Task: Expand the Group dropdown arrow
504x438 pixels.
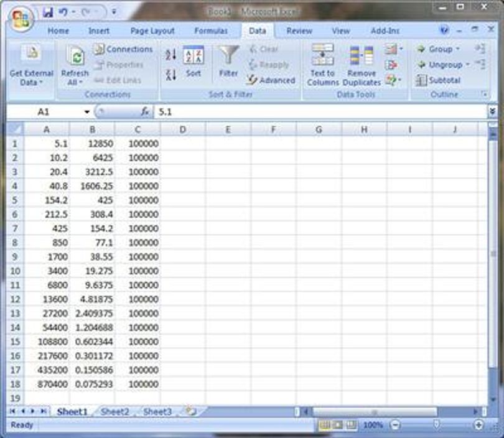Action: point(458,49)
